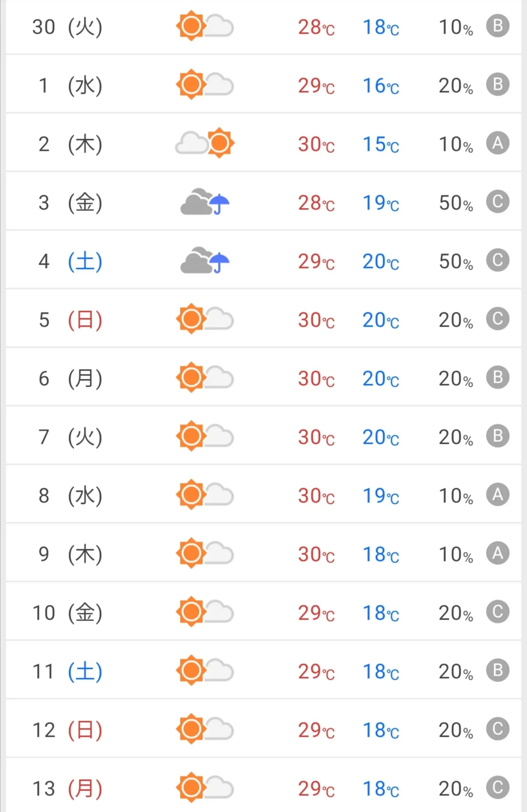Viewport: 527px width, 812px height.
Task: Click the reliability C badge for 3 (金)
Action: (x=498, y=202)
